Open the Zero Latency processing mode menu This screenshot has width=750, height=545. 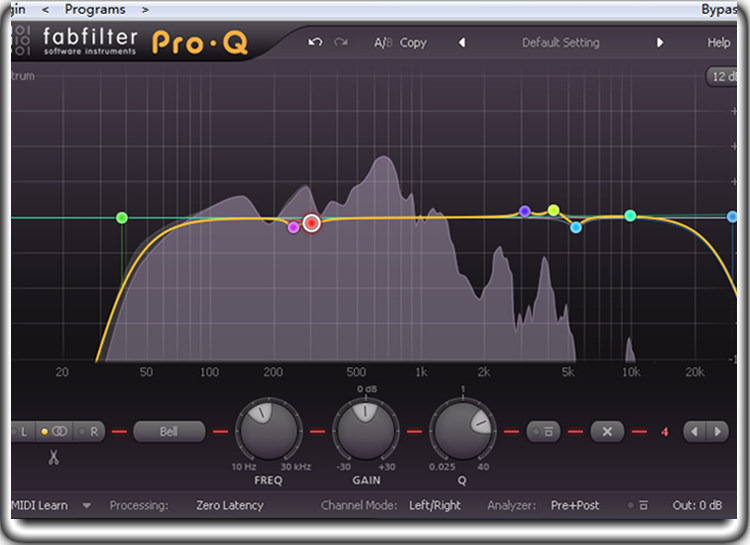pos(230,505)
